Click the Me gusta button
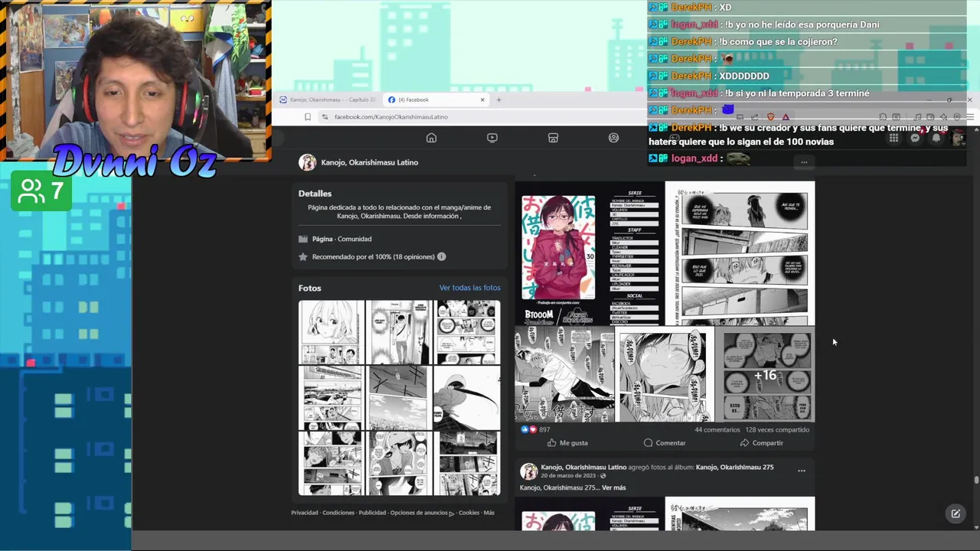Screen dimensions: 980x551 tap(567, 443)
